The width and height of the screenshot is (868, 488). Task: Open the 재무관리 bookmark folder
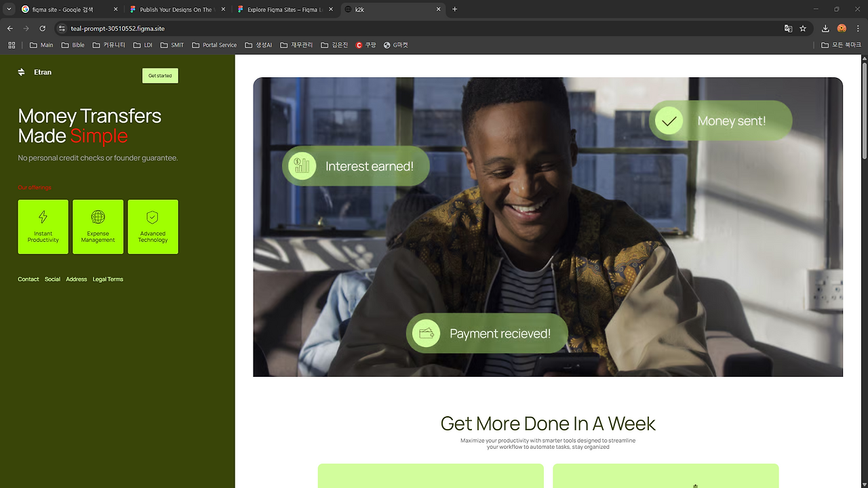[x=296, y=45]
